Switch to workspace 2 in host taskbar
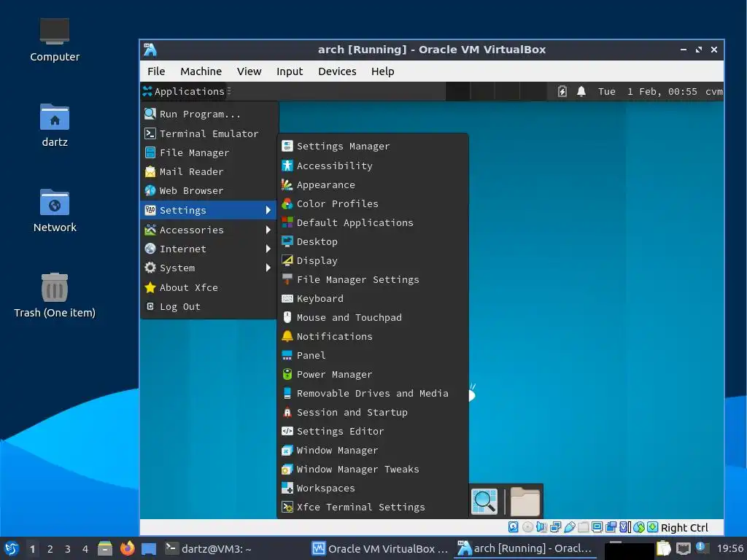The width and height of the screenshot is (747, 560). (50, 549)
